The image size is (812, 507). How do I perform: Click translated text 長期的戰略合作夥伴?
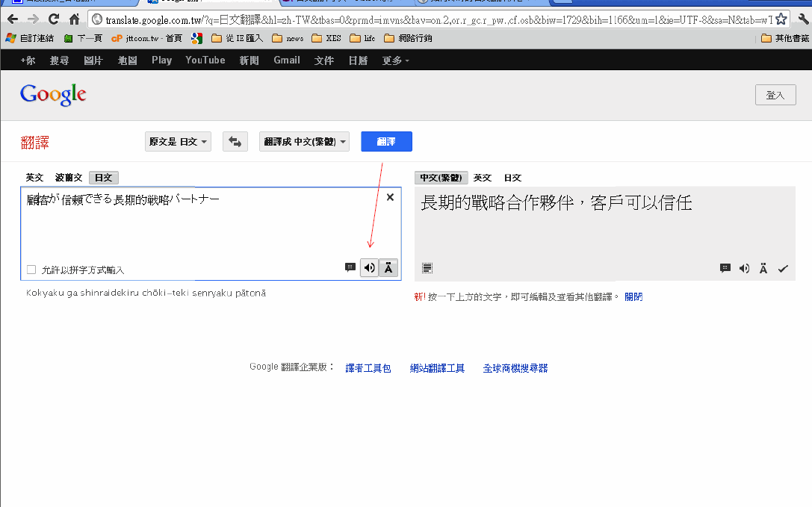[498, 202]
